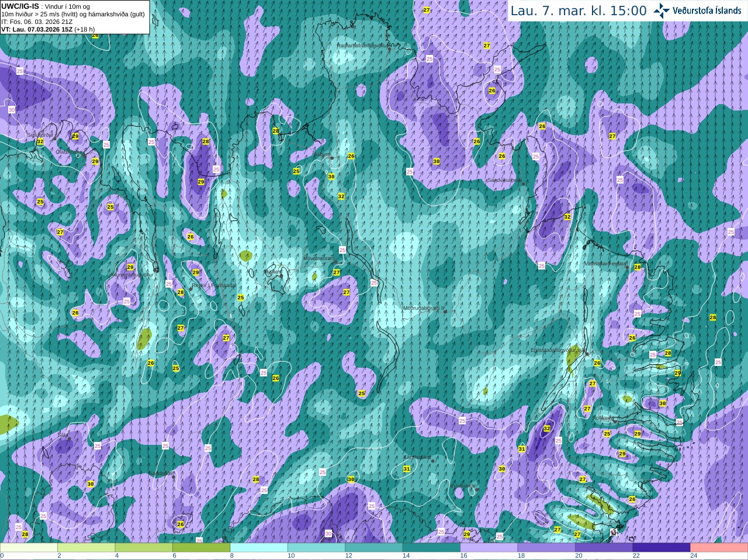Screen dimensions: 748x560
Task: Click the Lau. 7. mar. kl. 15:00 timestamp
Action: (x=579, y=11)
